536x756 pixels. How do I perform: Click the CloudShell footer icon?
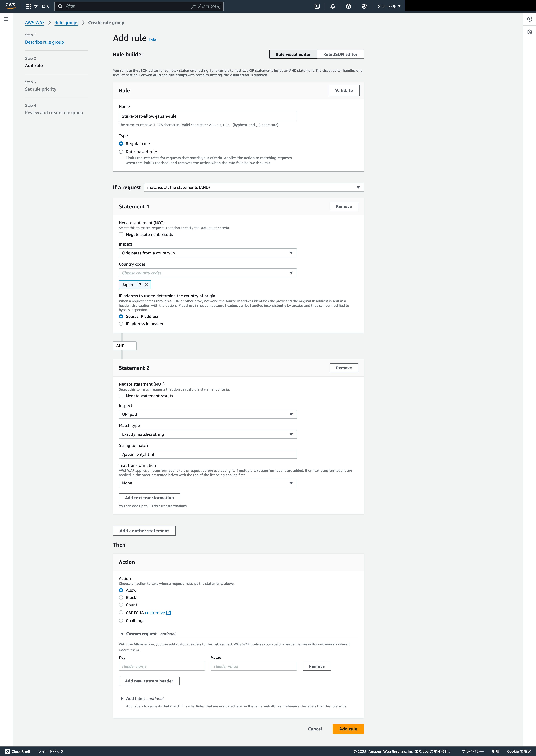coord(7,751)
